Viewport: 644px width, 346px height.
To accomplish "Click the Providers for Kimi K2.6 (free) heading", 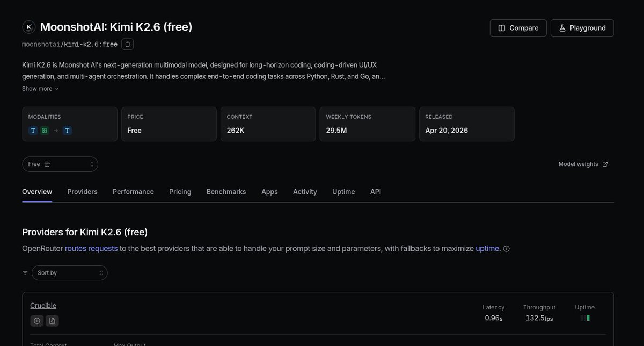I will coord(85,232).
